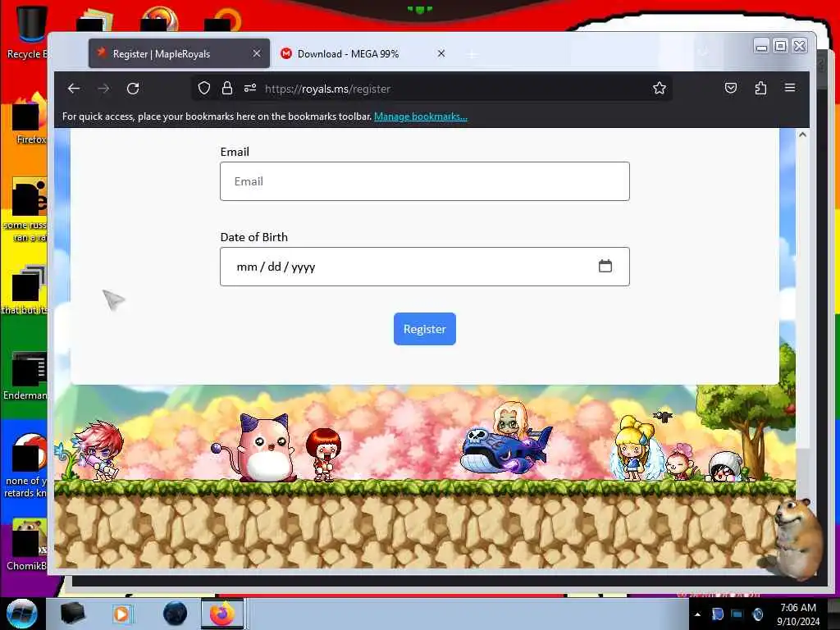Click the black box taskbar icon
840x630 pixels.
(72, 614)
